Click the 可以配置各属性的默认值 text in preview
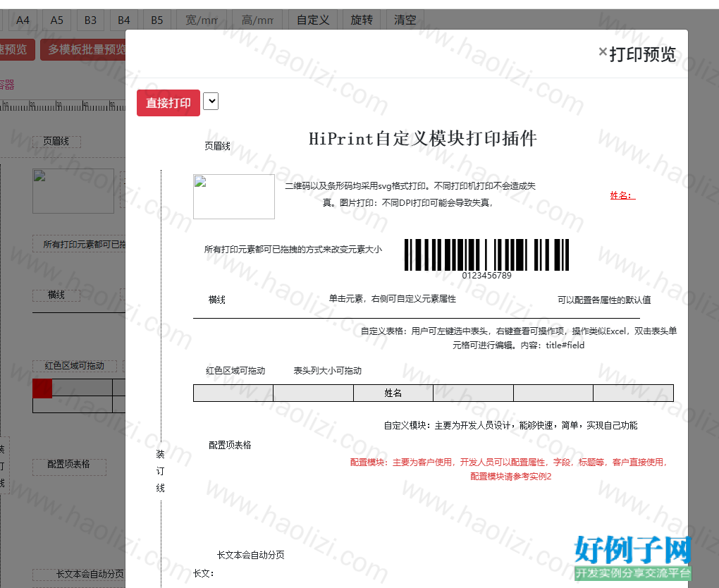The width and height of the screenshot is (719, 588). point(604,300)
